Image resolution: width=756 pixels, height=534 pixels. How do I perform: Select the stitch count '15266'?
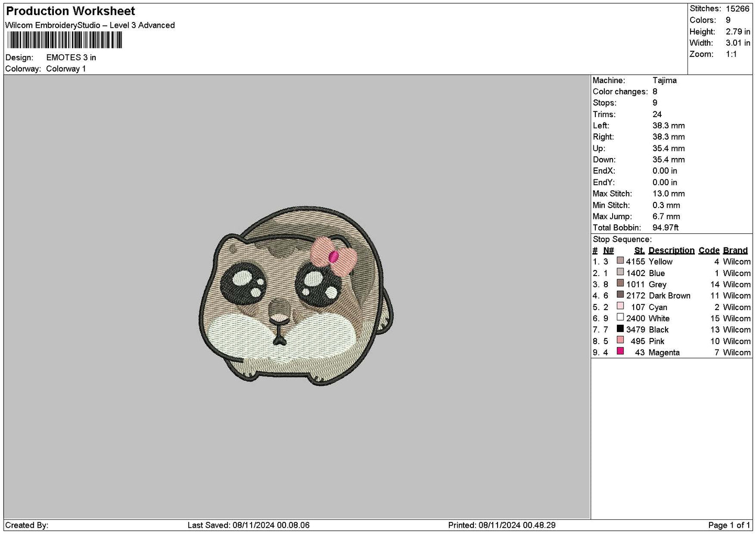point(738,8)
